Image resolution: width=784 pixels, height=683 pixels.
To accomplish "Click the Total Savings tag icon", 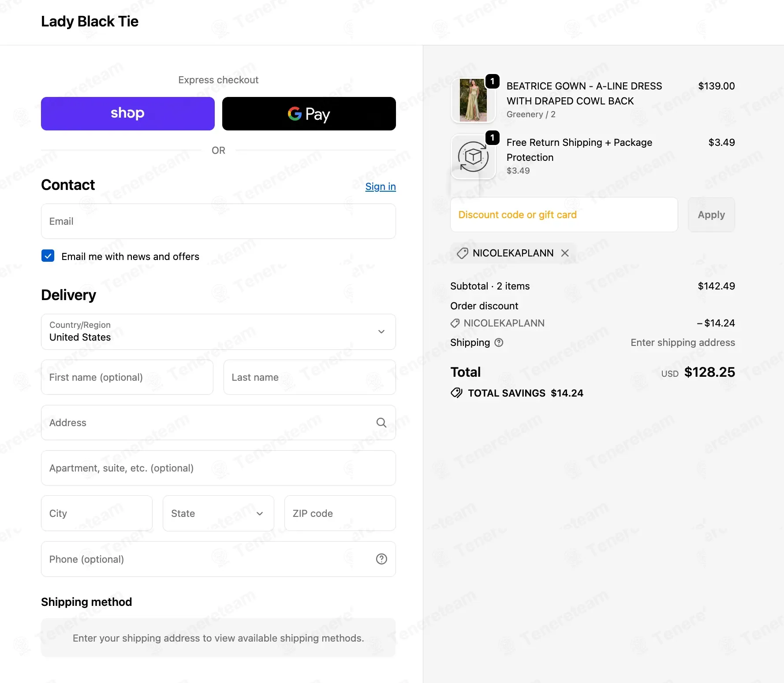I will (x=456, y=393).
